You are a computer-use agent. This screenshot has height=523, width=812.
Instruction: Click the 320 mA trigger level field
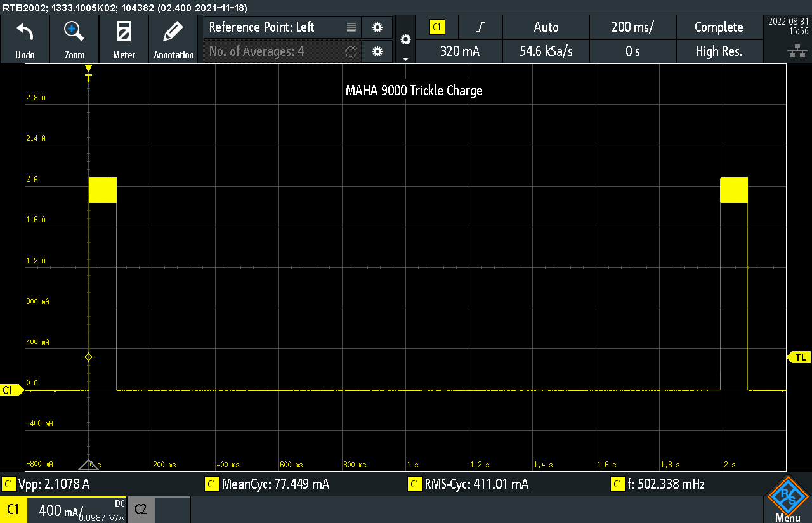pos(459,51)
